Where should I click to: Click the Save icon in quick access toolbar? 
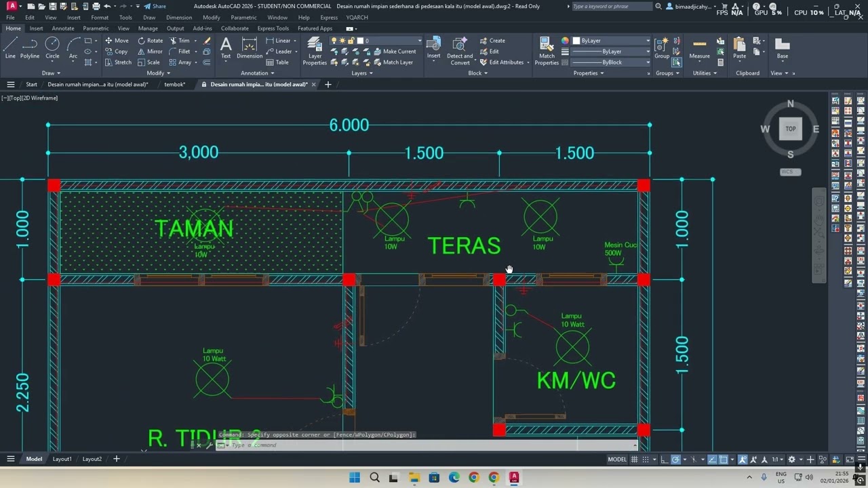(x=53, y=6)
